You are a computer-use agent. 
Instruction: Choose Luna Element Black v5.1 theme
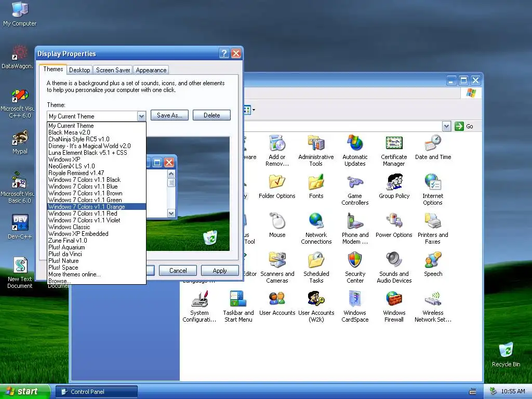[x=97, y=153]
